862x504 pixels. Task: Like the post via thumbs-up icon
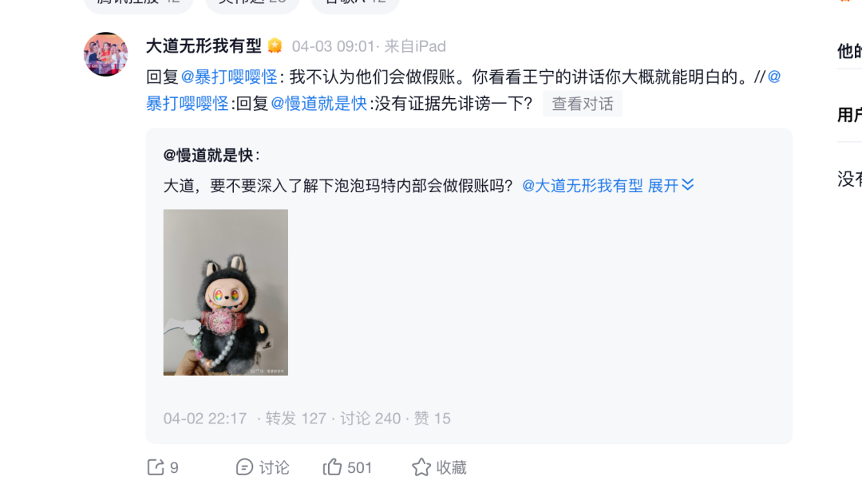(x=332, y=467)
